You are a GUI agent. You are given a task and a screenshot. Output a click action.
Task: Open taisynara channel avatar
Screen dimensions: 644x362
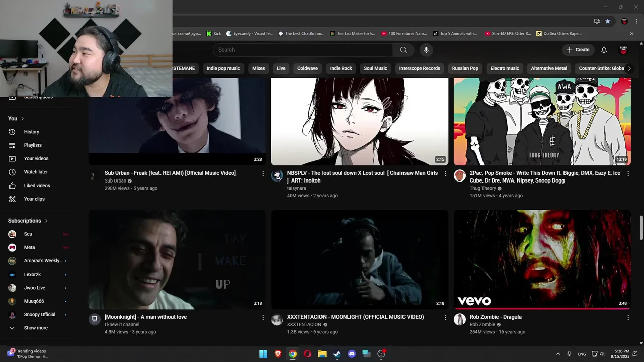[277, 175]
